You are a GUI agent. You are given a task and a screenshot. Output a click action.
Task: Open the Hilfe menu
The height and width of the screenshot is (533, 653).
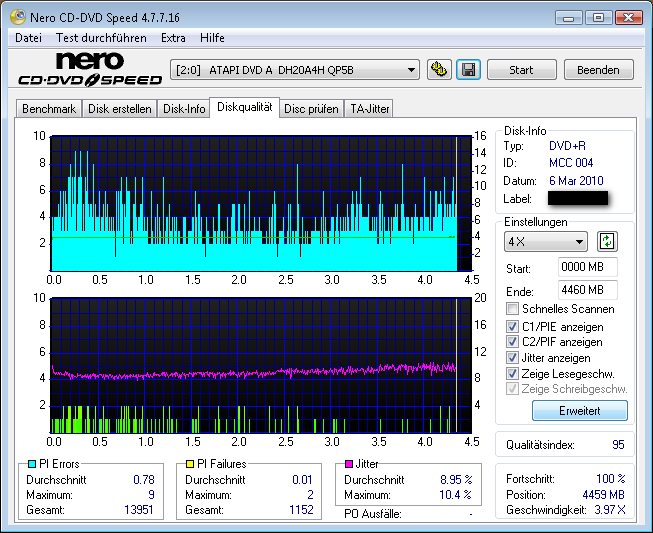(x=212, y=38)
